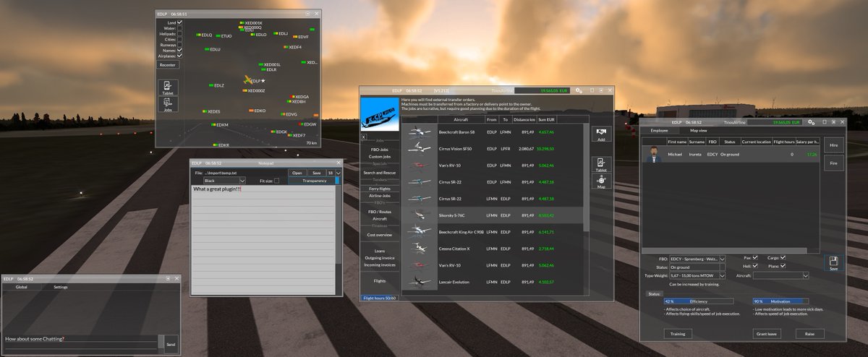Viewport: 868px width, 357px height.
Task: Toggle the Heli checkbox for the employee
Action: 755,266
